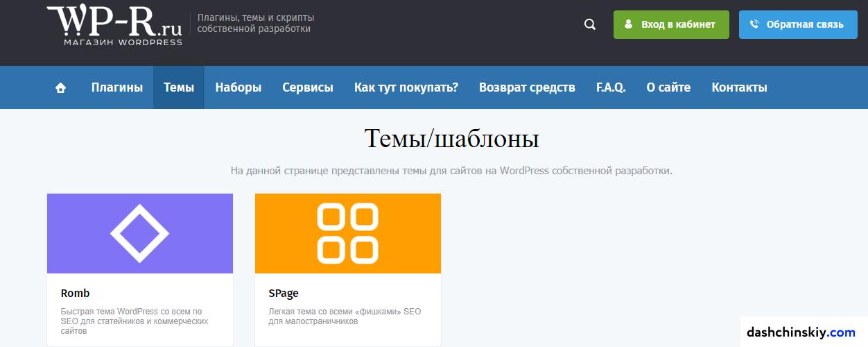Open the Romb theme purple thumbnail
Viewport: 868px width, 347px height.
coord(140,233)
